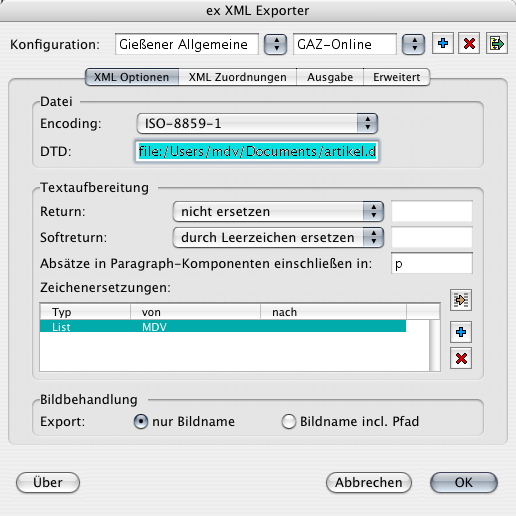Switch to the Ausgabe tab
Image resolution: width=516 pixels, height=516 pixels.
(330, 77)
